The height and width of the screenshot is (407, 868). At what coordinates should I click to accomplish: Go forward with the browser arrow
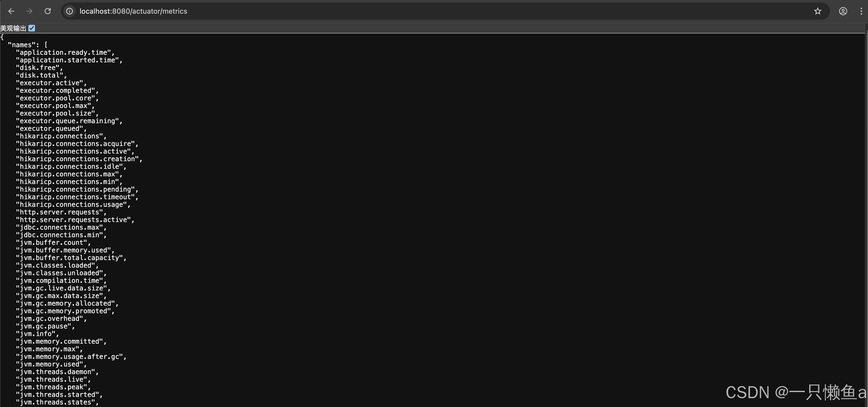click(29, 11)
